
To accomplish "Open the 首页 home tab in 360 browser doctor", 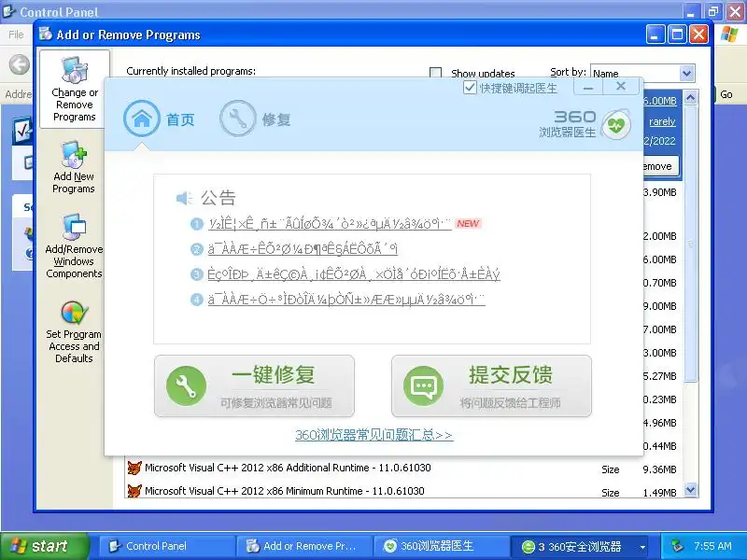I will click(159, 119).
